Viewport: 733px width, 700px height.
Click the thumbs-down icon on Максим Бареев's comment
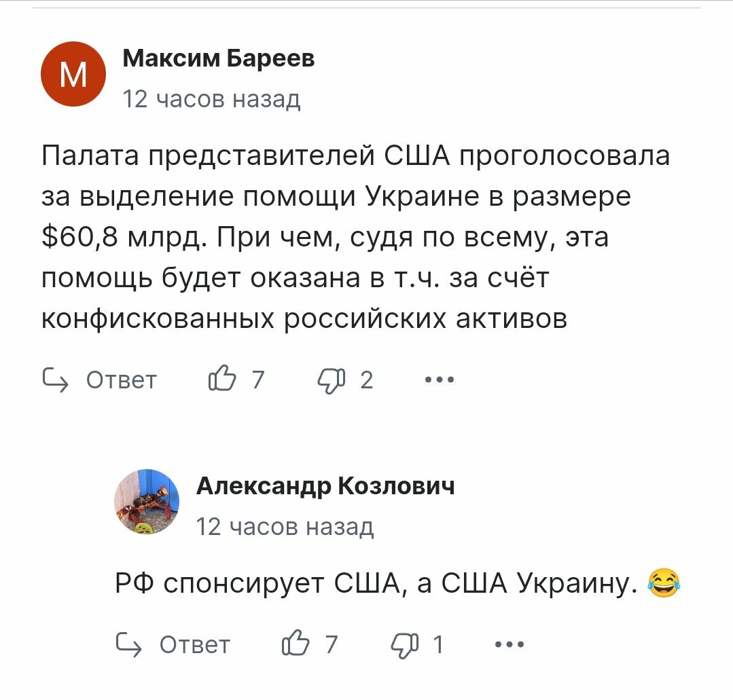tap(332, 380)
